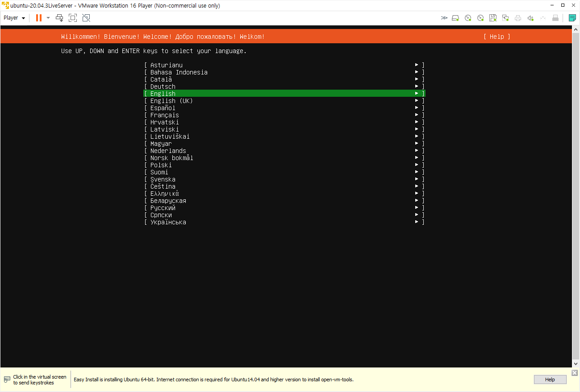Screen dimensions: 580x392
Task: Select Српски language
Action: pyautogui.click(x=284, y=215)
